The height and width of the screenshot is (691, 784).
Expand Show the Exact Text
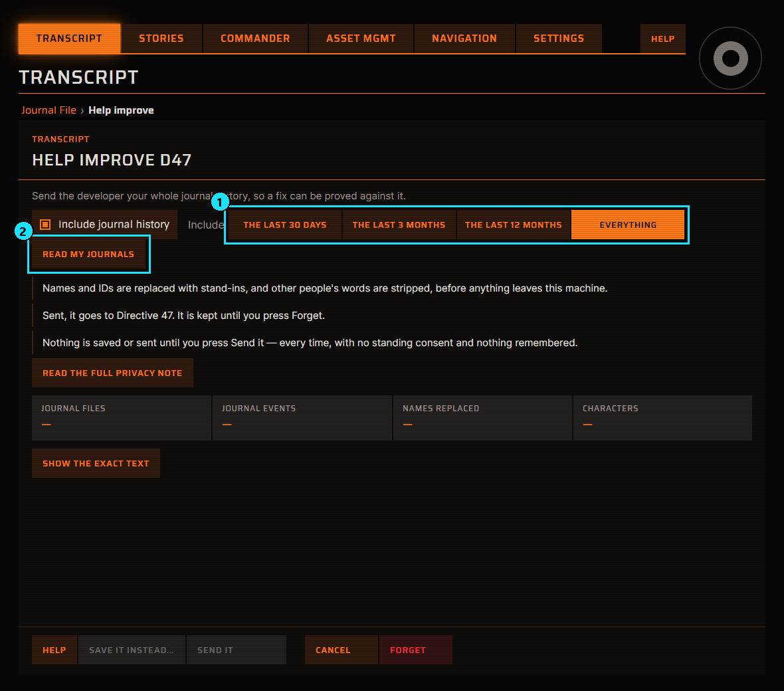pyautogui.click(x=96, y=464)
